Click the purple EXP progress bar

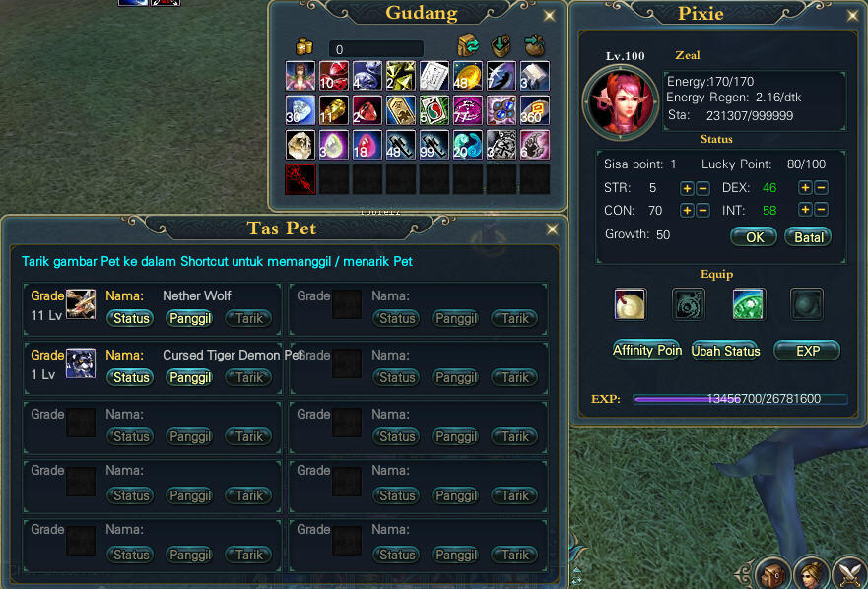click(740, 399)
